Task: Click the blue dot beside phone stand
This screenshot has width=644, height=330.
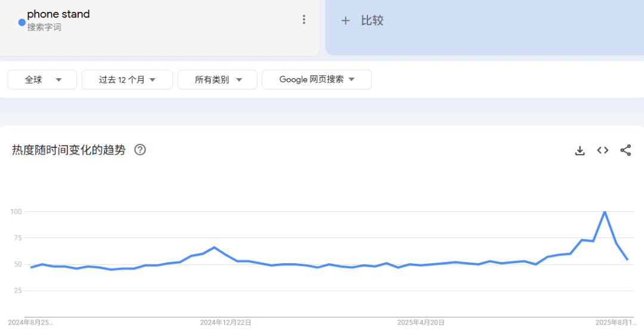Action: point(22,22)
